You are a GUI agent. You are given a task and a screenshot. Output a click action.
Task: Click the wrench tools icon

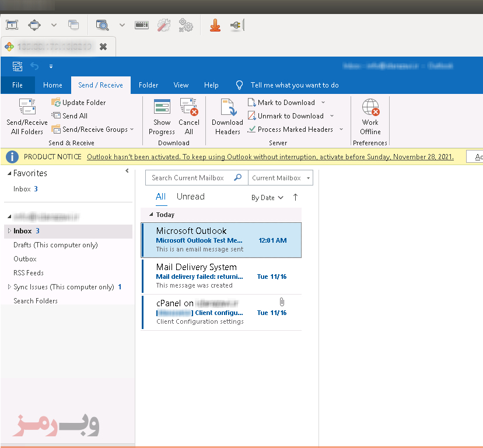coord(164,25)
